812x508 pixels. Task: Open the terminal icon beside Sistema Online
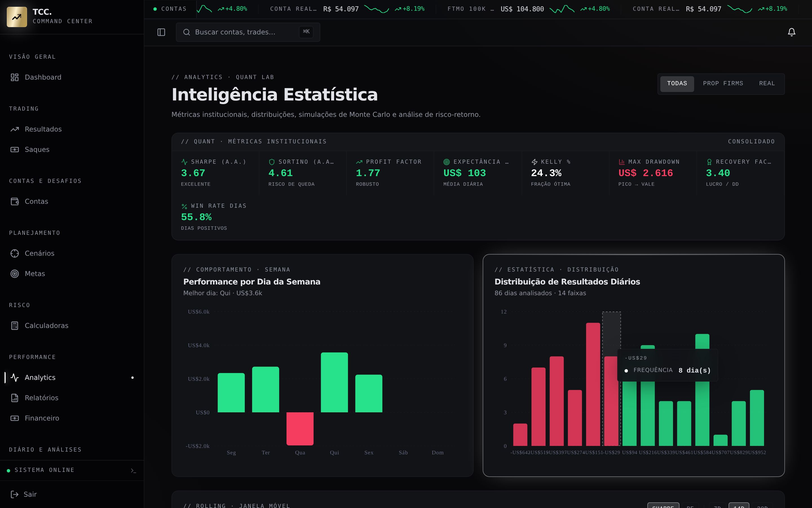133,470
